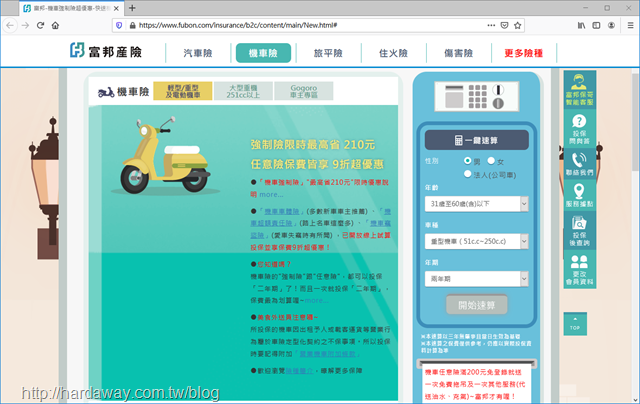
Task: Open the browser home page icon
Action: tap(56, 25)
